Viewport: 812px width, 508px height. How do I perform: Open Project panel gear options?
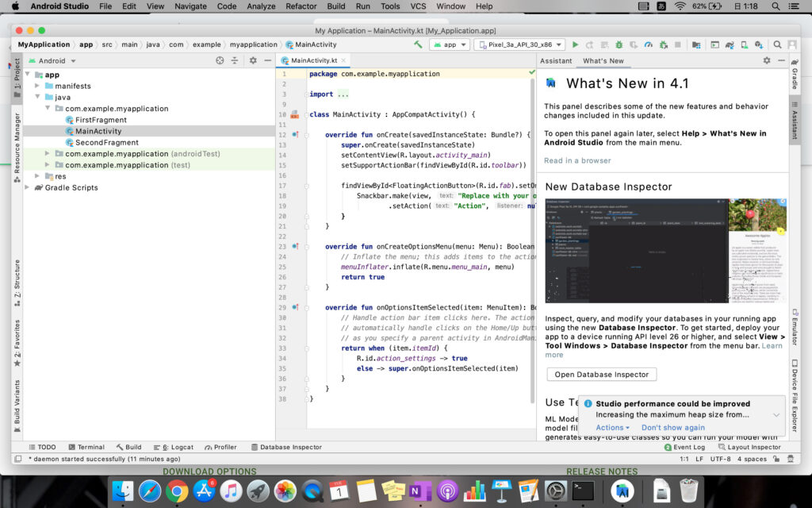click(x=253, y=60)
